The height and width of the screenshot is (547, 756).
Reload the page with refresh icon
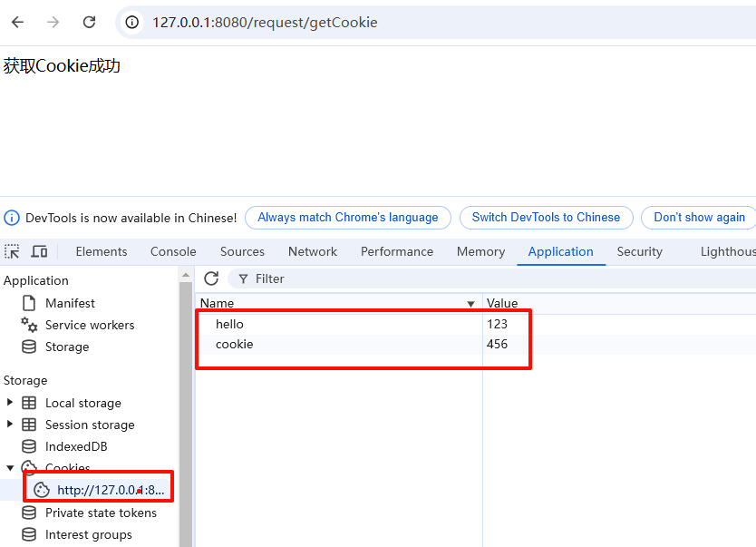point(89,22)
